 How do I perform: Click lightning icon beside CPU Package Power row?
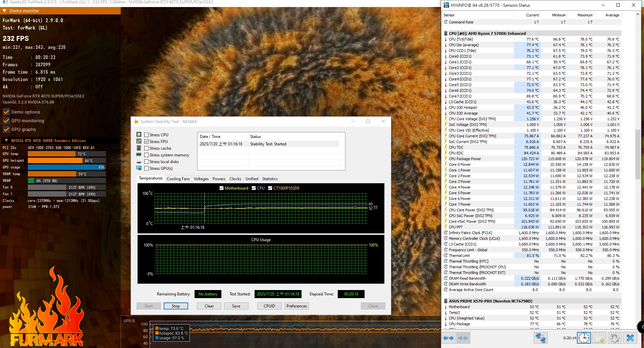point(446,159)
